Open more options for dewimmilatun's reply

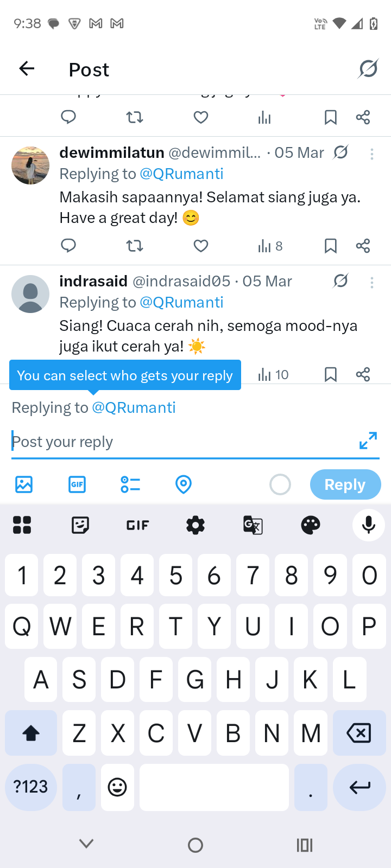coord(372,154)
